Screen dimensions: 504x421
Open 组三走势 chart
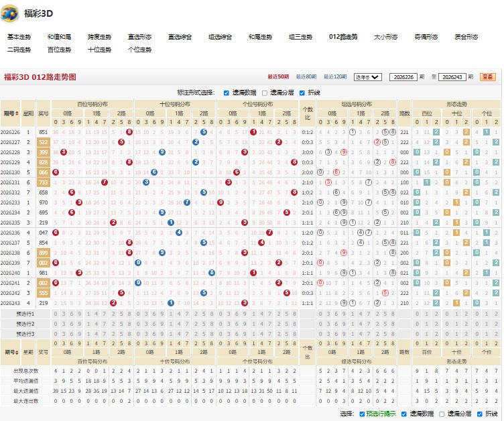[300, 37]
